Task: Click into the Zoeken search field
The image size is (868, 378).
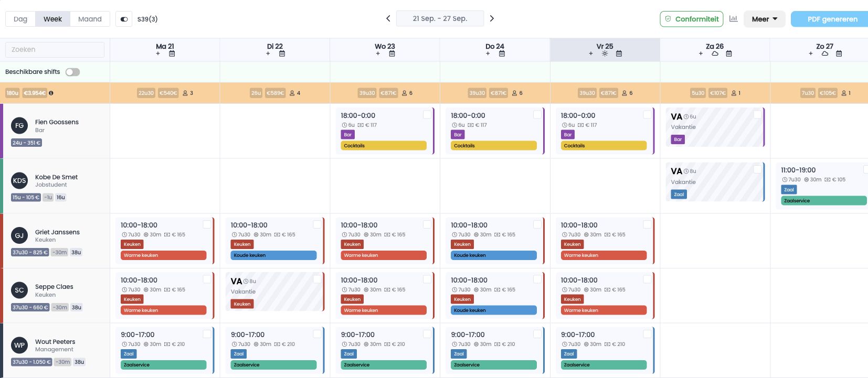Action: 55,49
